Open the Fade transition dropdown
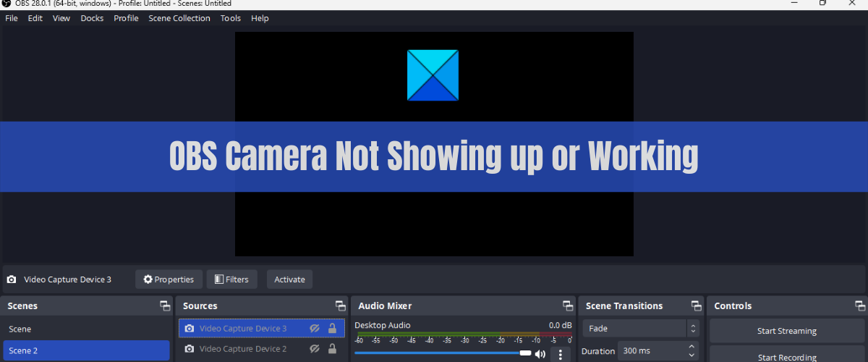The width and height of the screenshot is (868, 362). (641, 329)
